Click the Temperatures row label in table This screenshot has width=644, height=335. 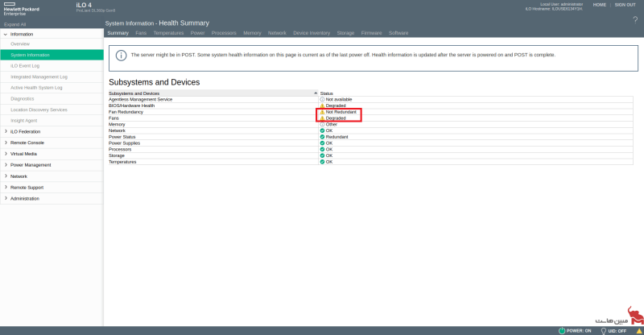tap(122, 162)
